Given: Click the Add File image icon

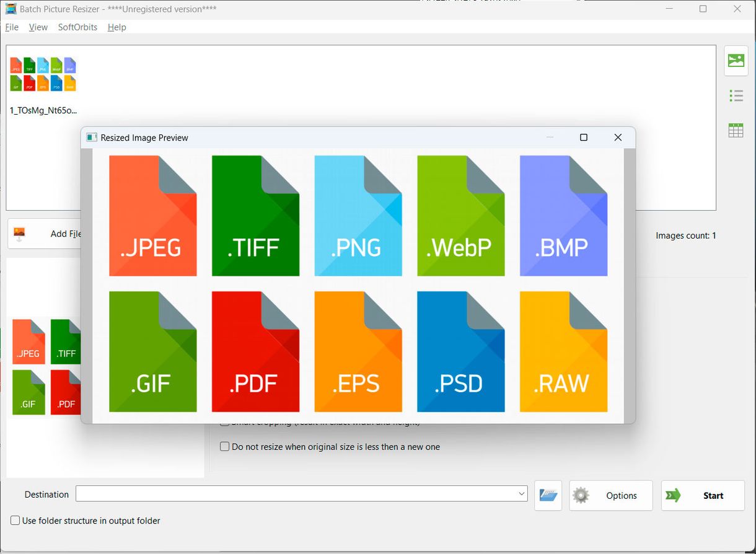Looking at the screenshot, I should click(x=19, y=234).
